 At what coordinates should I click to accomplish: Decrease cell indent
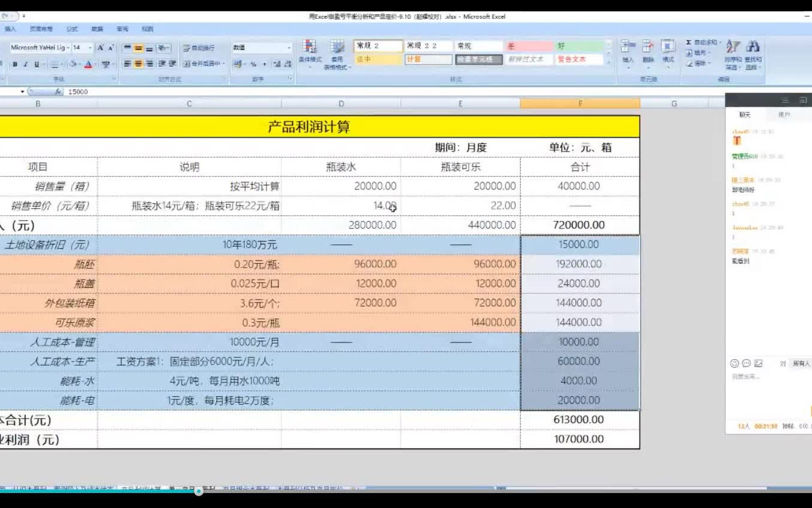[162, 64]
